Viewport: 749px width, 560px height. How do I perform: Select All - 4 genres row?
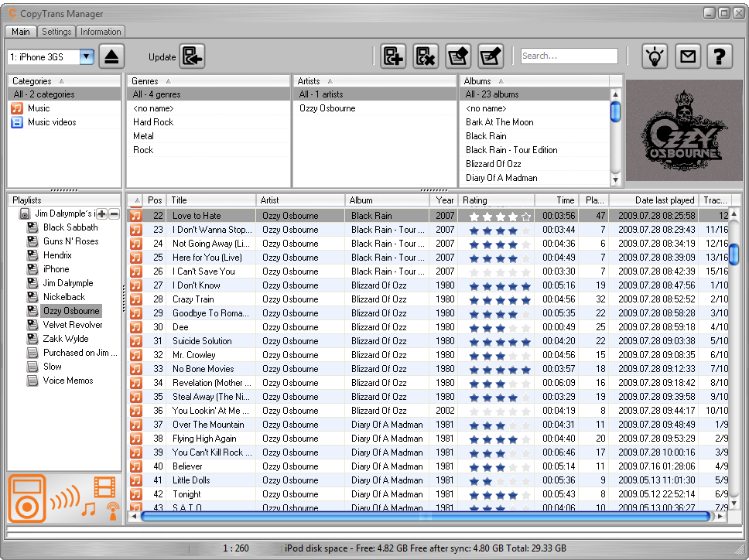coord(208,94)
